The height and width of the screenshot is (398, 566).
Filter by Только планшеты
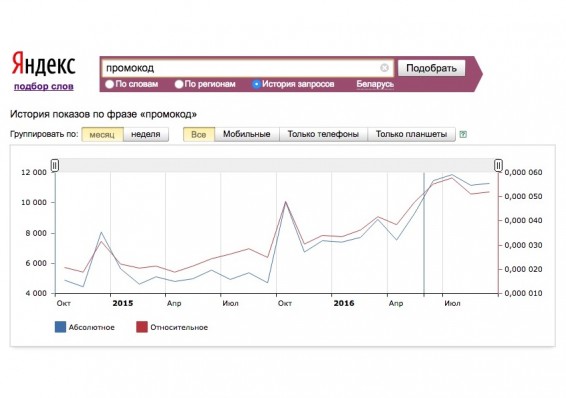click(411, 134)
